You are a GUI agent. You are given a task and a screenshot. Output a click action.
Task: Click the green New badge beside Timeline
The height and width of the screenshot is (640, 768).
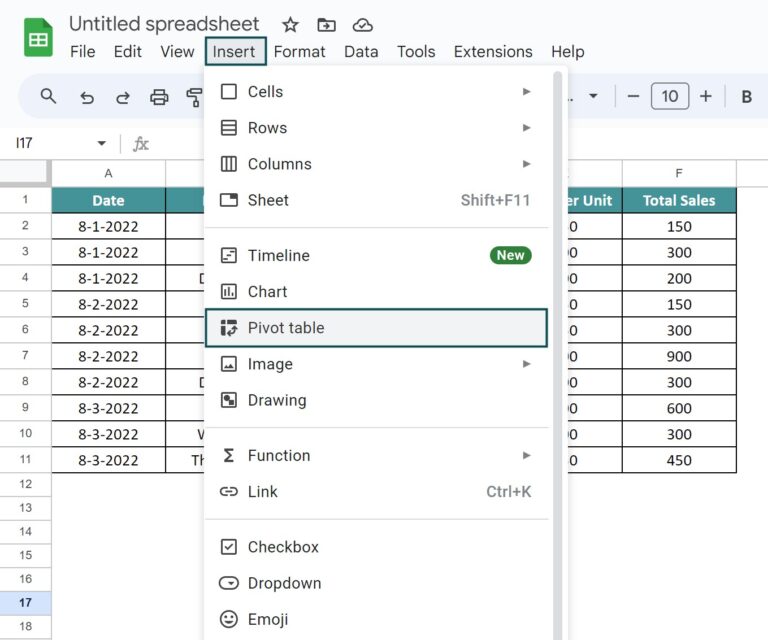pyautogui.click(x=510, y=255)
